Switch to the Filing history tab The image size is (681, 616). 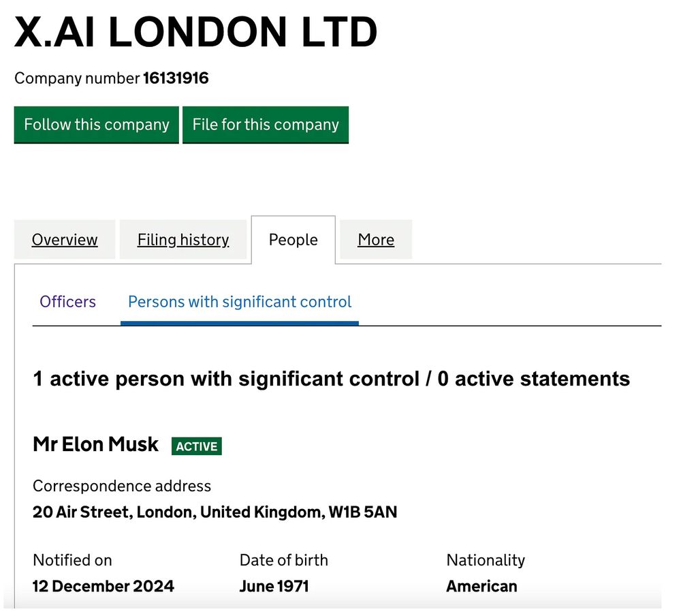tap(183, 240)
